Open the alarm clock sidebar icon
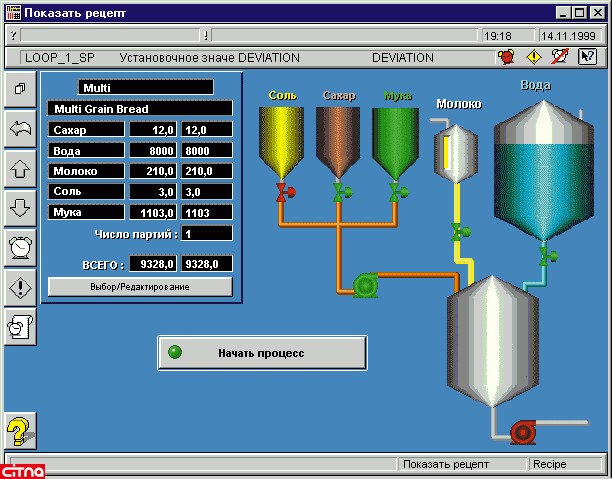The height and width of the screenshot is (479, 612). coord(19,249)
